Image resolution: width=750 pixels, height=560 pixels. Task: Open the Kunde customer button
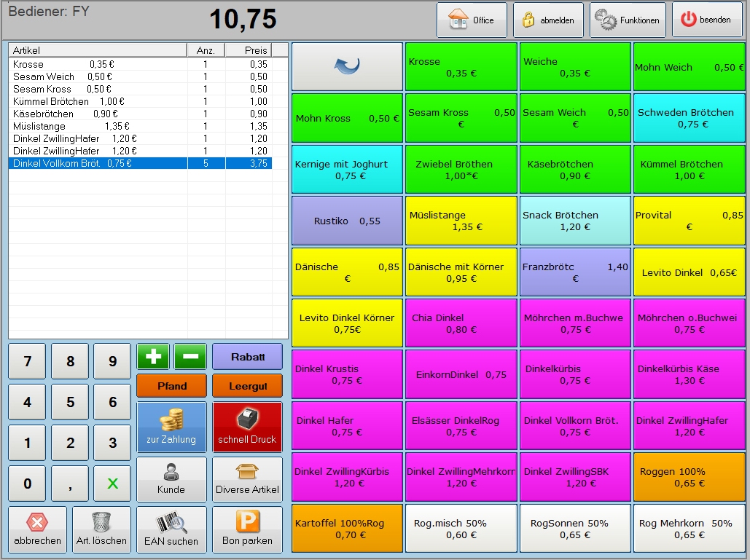(172, 479)
